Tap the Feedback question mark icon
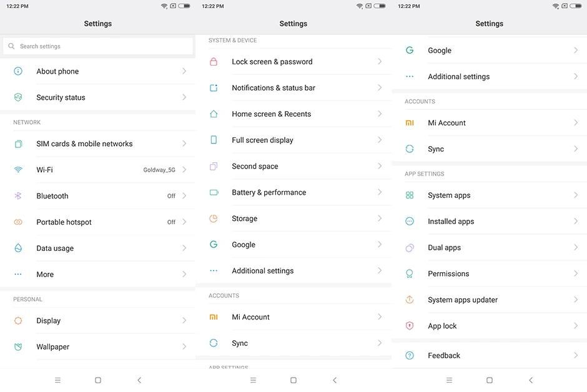The width and height of the screenshot is (587, 392). point(410,355)
